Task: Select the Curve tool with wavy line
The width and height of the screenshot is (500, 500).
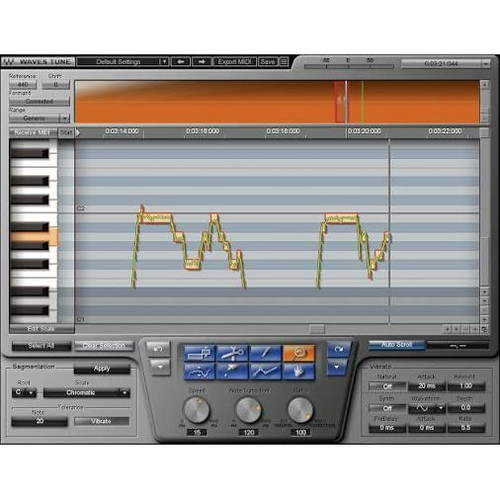Action: coord(200,371)
